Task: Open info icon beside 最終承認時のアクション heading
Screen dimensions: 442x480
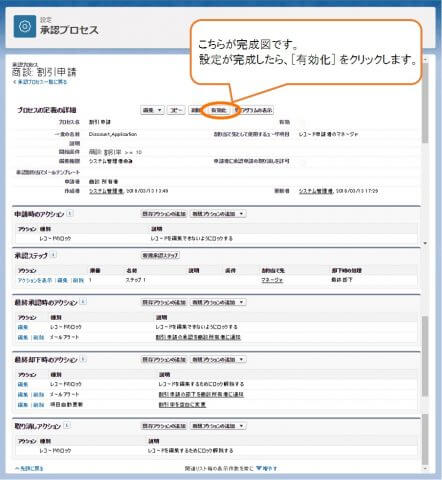Action: point(83,302)
